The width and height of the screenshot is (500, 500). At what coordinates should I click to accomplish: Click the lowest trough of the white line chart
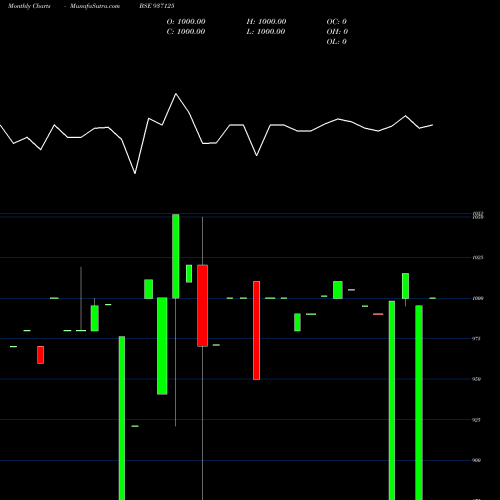(x=135, y=173)
